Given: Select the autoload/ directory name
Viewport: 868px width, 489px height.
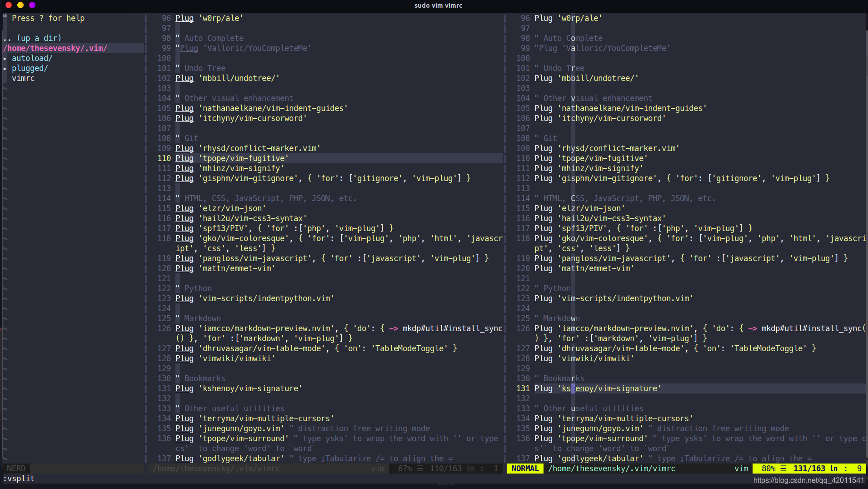Looking at the screenshot, I should [32, 58].
